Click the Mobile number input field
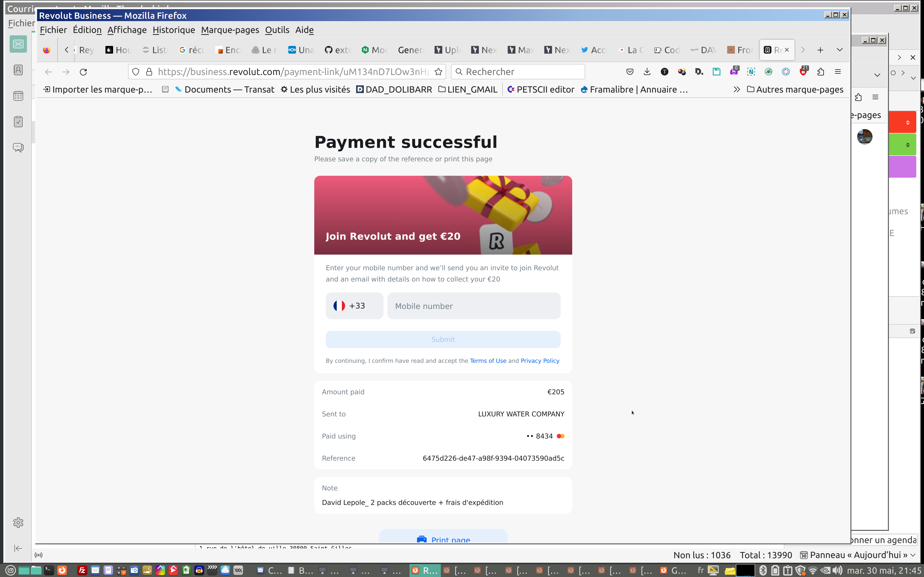The image size is (924, 577). pyautogui.click(x=474, y=306)
